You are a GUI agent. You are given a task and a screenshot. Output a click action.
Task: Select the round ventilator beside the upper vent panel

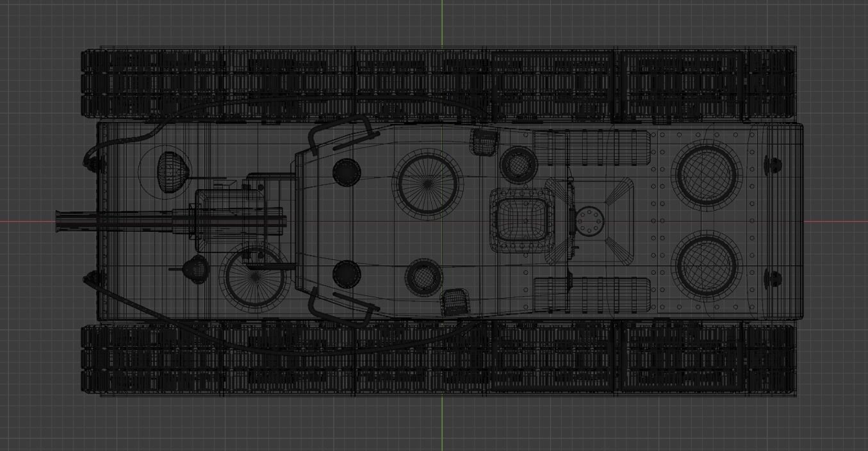[518, 165]
